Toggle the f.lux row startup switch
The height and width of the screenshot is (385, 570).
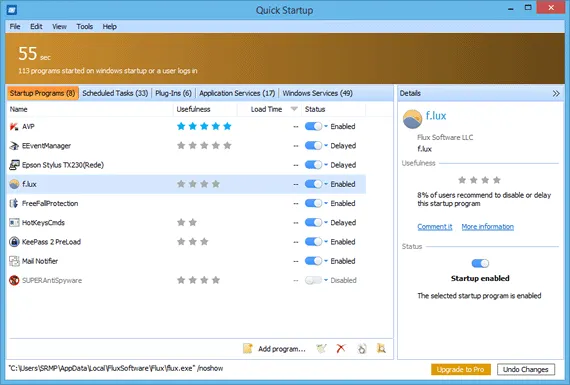[313, 184]
